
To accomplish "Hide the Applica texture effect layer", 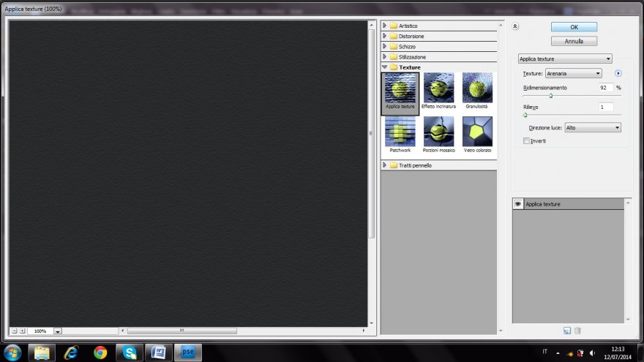I will (518, 204).
